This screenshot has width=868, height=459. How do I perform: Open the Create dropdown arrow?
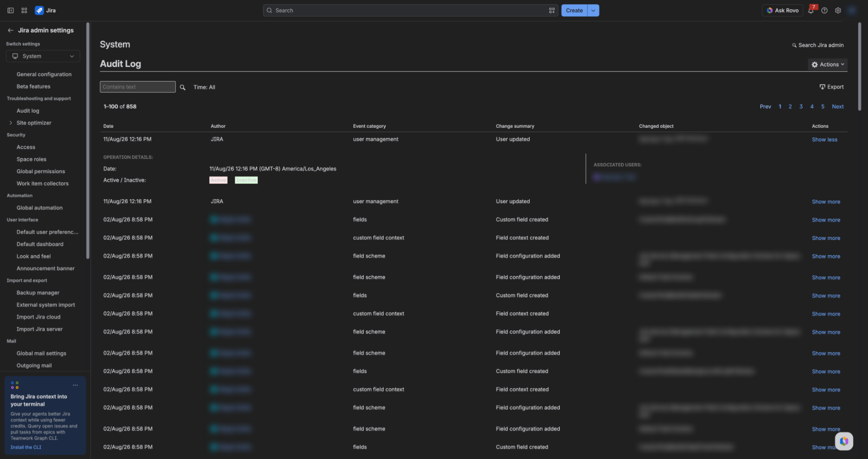[593, 10]
